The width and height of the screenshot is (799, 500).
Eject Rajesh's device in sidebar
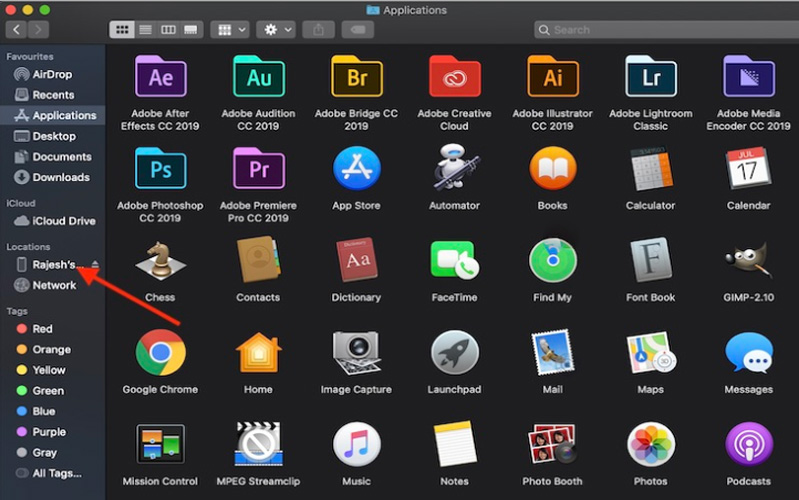(95, 265)
